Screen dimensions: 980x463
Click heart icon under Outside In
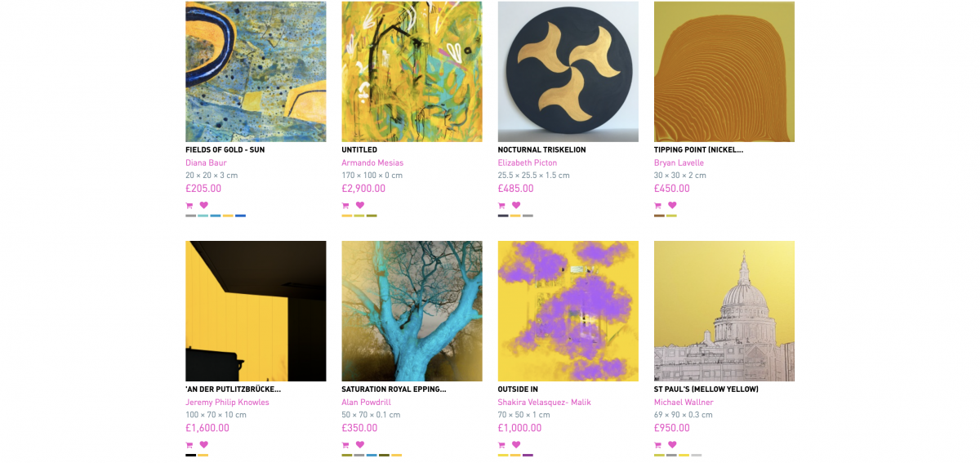[516, 444]
